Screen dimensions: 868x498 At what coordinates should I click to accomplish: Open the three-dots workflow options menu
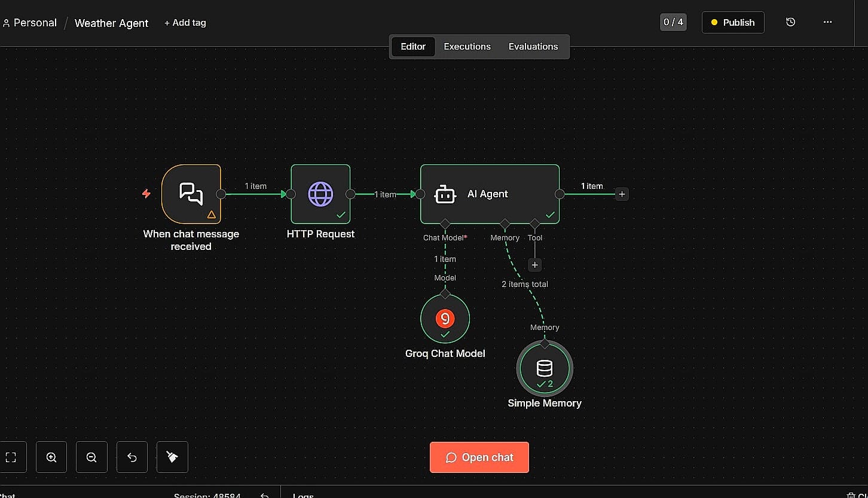(x=827, y=22)
